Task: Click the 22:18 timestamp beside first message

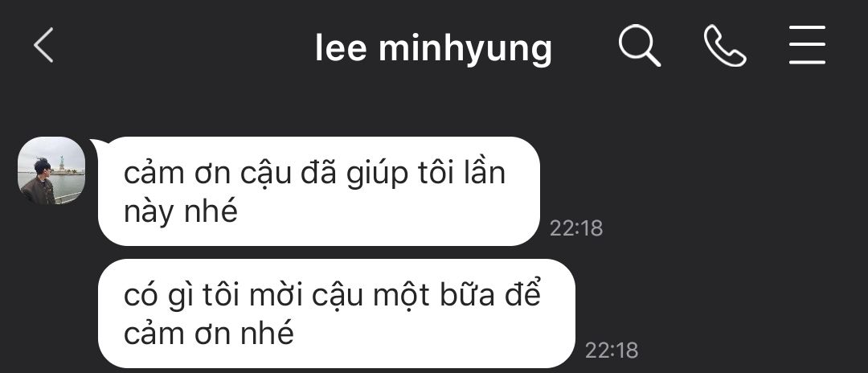Action: click(575, 228)
